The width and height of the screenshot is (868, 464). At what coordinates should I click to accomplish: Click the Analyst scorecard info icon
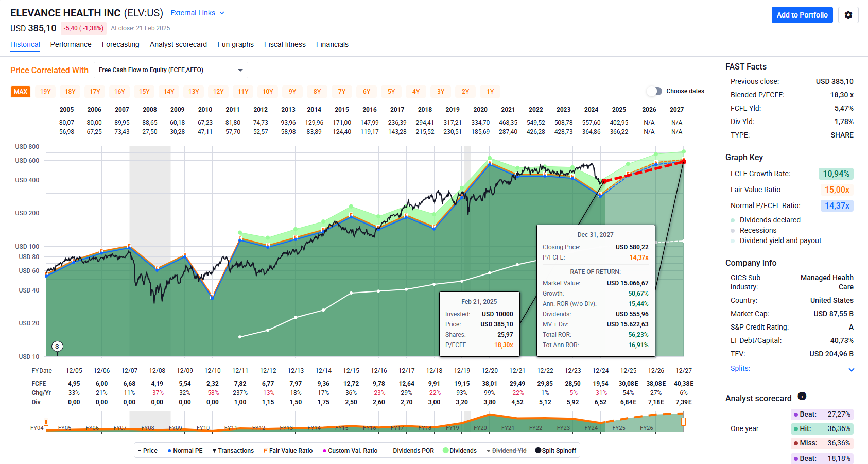tap(802, 396)
